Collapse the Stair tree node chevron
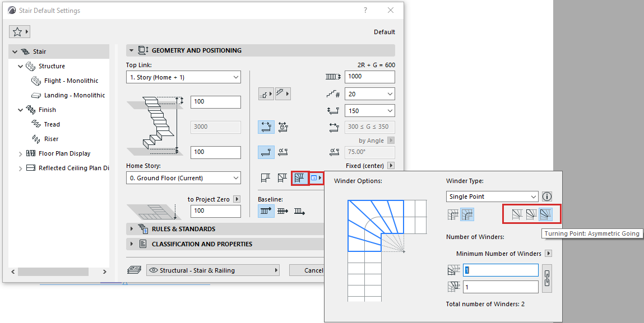644x323 pixels. click(15, 52)
